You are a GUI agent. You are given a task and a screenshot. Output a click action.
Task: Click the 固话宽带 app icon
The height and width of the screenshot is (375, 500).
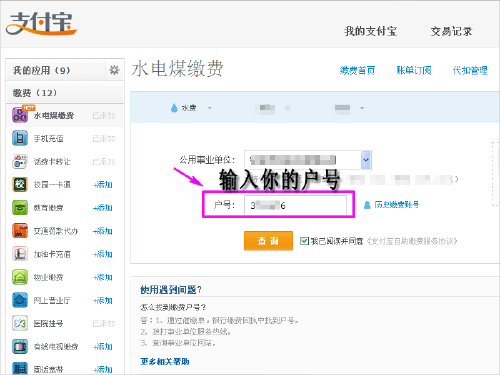coord(20,368)
